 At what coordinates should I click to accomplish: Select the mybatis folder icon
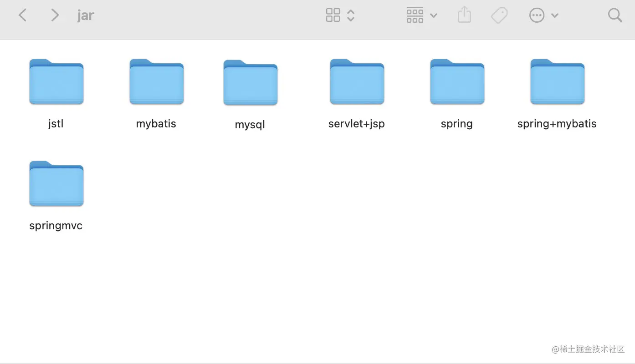157,82
